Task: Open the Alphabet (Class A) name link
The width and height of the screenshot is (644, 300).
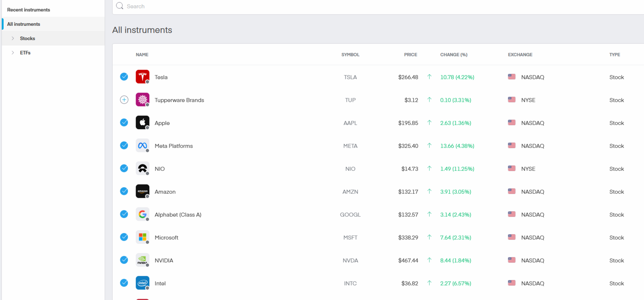Action: [x=178, y=215]
